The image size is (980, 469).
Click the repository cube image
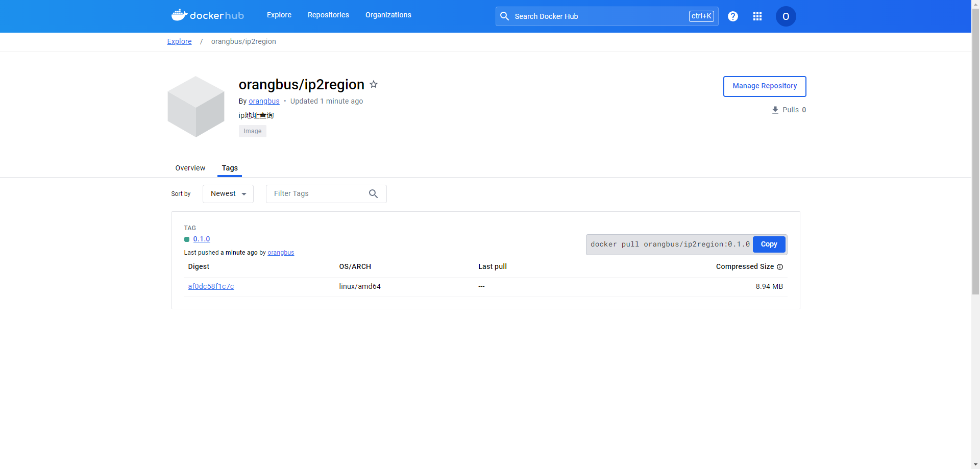pyautogui.click(x=196, y=107)
